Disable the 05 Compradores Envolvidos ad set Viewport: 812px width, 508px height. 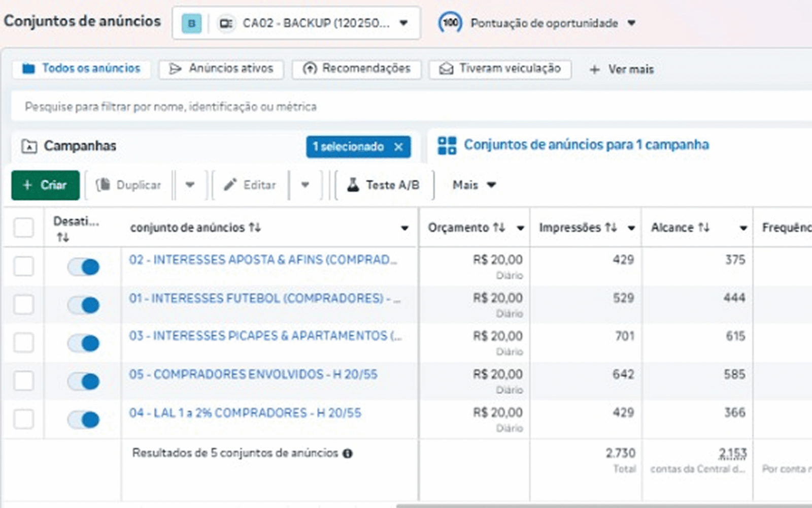point(84,381)
